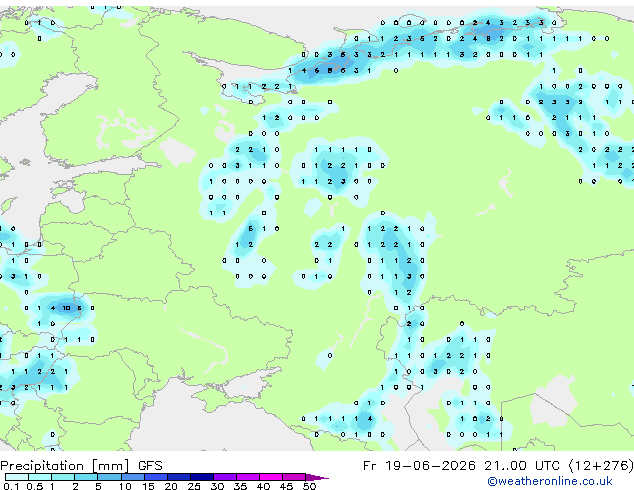Select the legend swatch between 0.1 and 0.5
The width and height of the screenshot is (634, 490).
(x=17, y=477)
